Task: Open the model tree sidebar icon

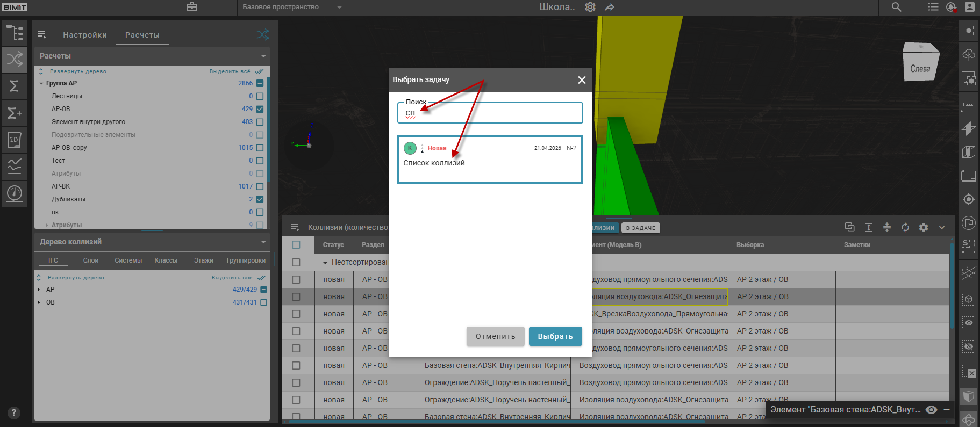Action: [x=15, y=33]
